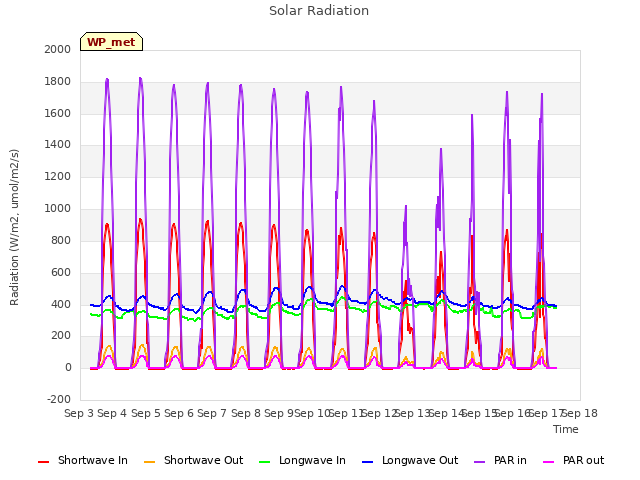
Task: Click the Sep 7 x-axis date label
Action: [212, 413]
